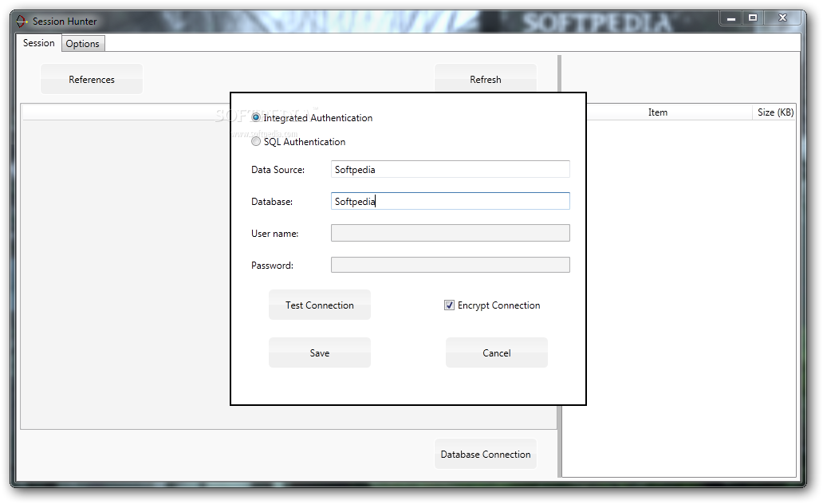Click the References button
This screenshot has width=823, height=504.
point(92,79)
